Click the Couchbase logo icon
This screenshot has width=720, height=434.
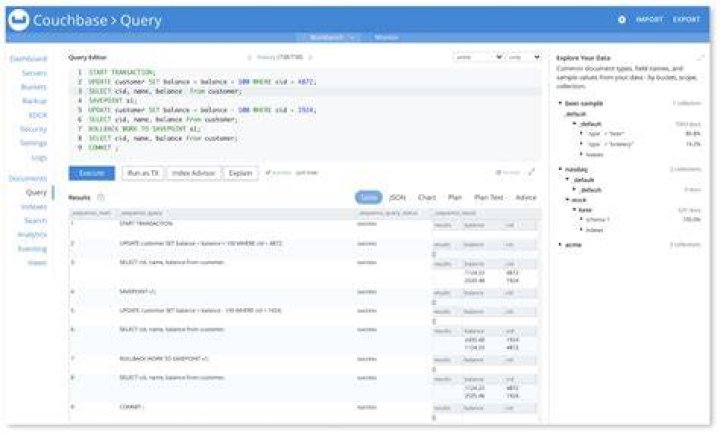pos(19,20)
